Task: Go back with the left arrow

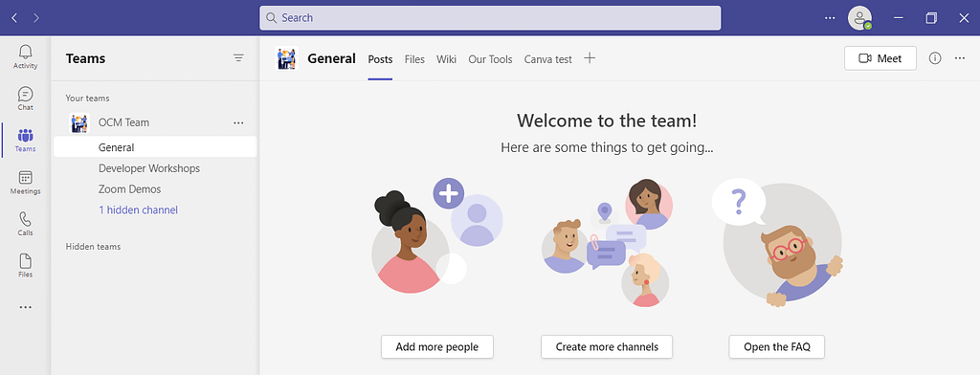Action: point(14,18)
